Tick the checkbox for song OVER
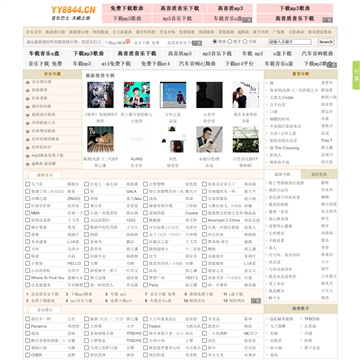The image size is (360, 360). (x=28, y=355)
